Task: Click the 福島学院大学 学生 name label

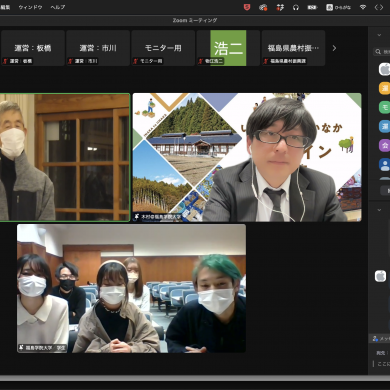Action: [x=43, y=348]
